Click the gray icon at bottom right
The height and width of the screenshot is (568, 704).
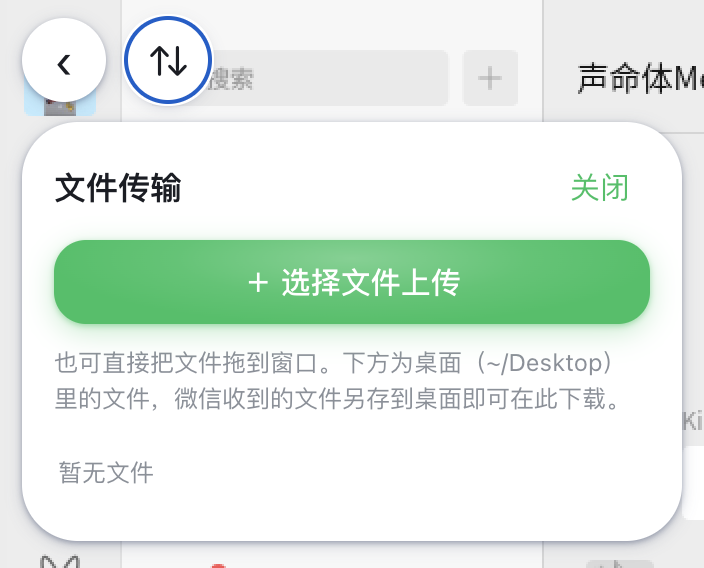(x=620, y=564)
